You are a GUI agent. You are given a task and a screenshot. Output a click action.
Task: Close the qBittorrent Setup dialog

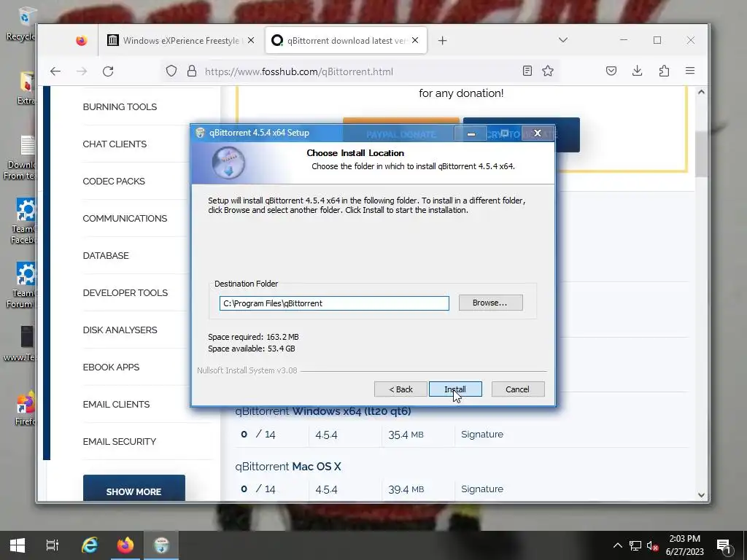(x=538, y=133)
